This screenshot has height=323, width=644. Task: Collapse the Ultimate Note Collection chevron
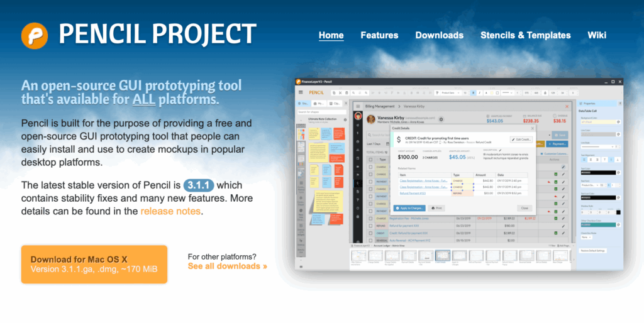(x=301, y=120)
